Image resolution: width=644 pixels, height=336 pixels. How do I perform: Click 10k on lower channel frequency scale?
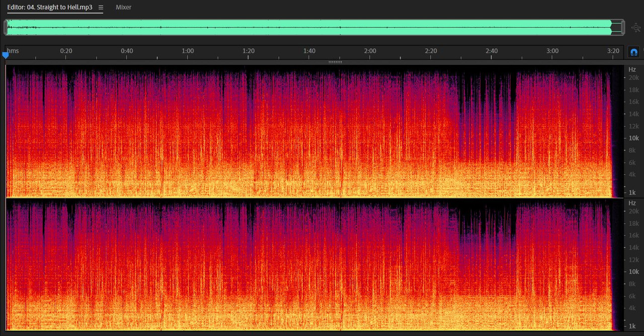(633, 272)
